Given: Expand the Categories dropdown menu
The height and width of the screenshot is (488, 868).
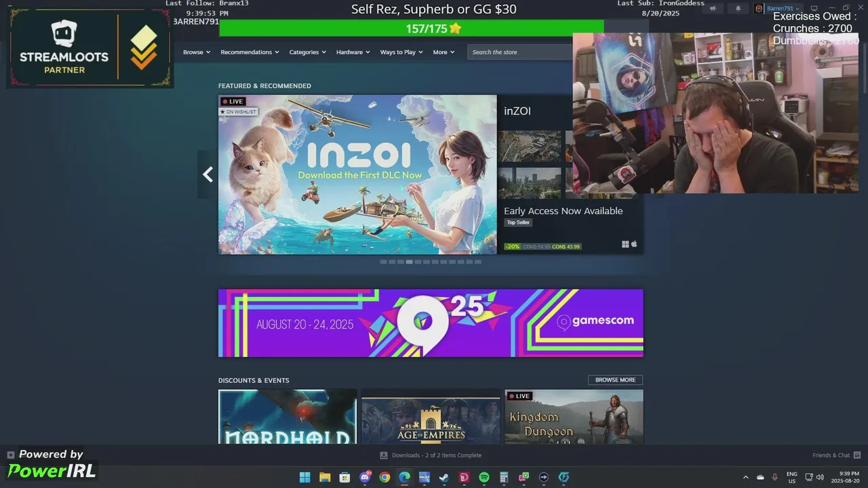Looking at the screenshot, I should pyautogui.click(x=307, y=52).
